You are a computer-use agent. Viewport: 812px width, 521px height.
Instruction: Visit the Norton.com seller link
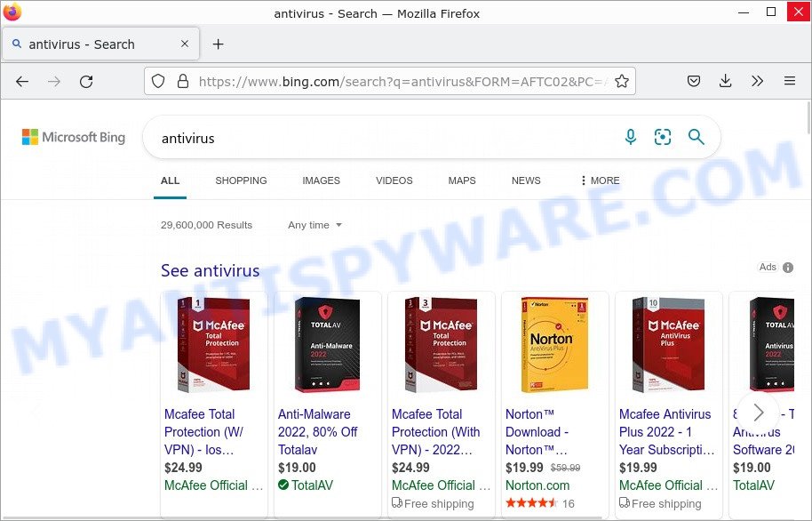[x=537, y=485]
